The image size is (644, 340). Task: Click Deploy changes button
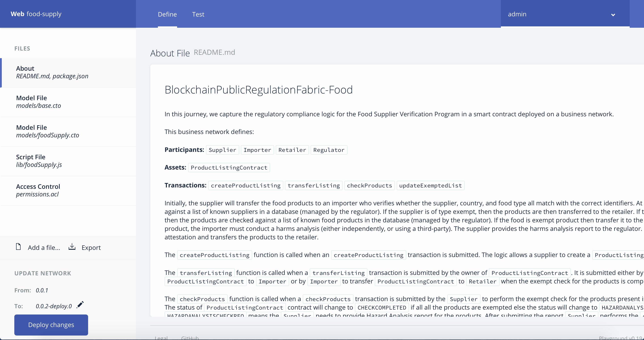[51, 325]
